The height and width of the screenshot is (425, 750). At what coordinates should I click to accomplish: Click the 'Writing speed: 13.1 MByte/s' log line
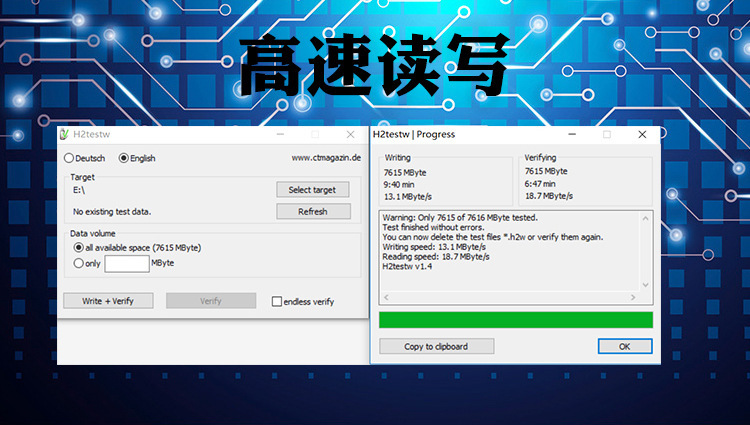[x=434, y=247]
